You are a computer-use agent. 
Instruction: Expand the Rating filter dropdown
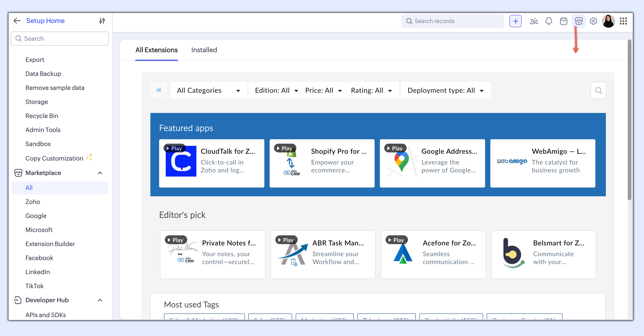point(371,90)
